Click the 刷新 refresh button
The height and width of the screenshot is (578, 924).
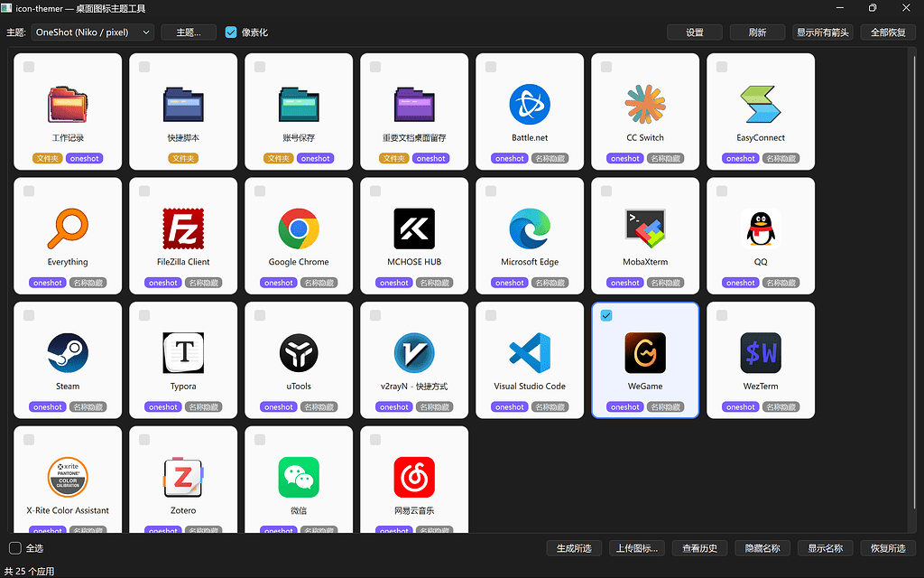point(757,33)
